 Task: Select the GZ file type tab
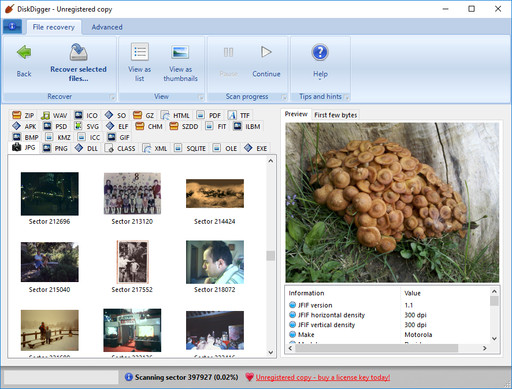coord(143,115)
